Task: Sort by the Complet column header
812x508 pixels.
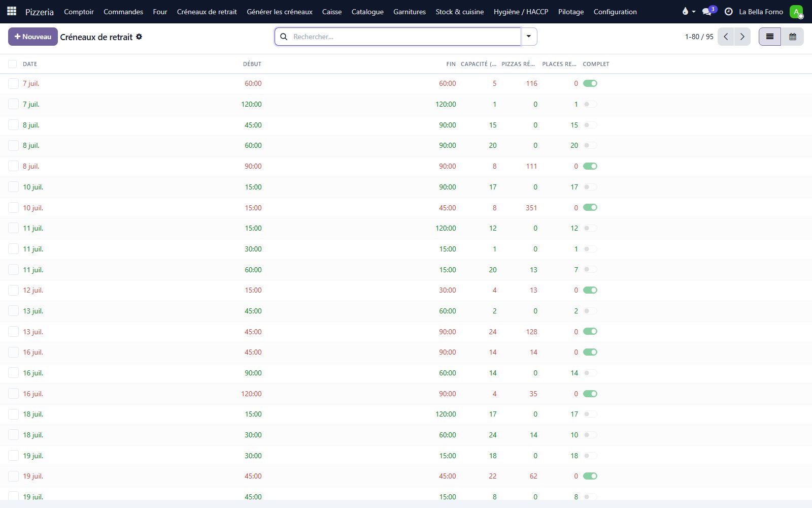Action: [596, 64]
